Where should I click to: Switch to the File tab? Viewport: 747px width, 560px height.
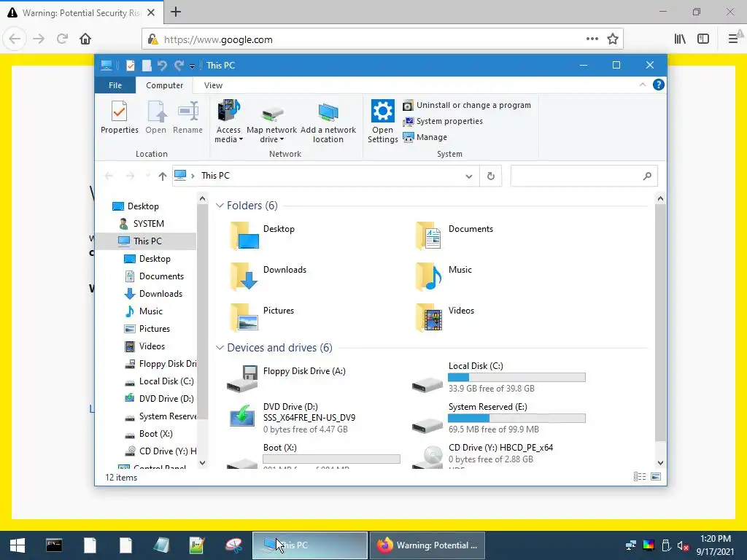(115, 85)
